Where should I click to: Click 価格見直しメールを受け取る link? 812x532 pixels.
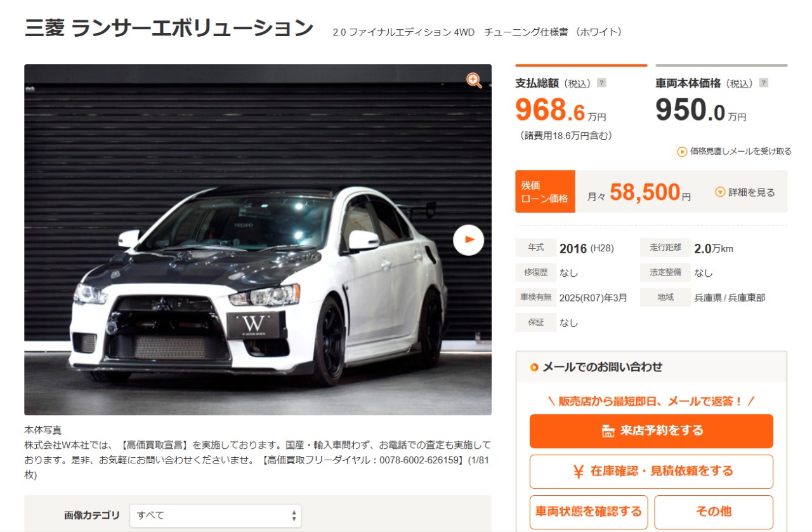tap(735, 151)
